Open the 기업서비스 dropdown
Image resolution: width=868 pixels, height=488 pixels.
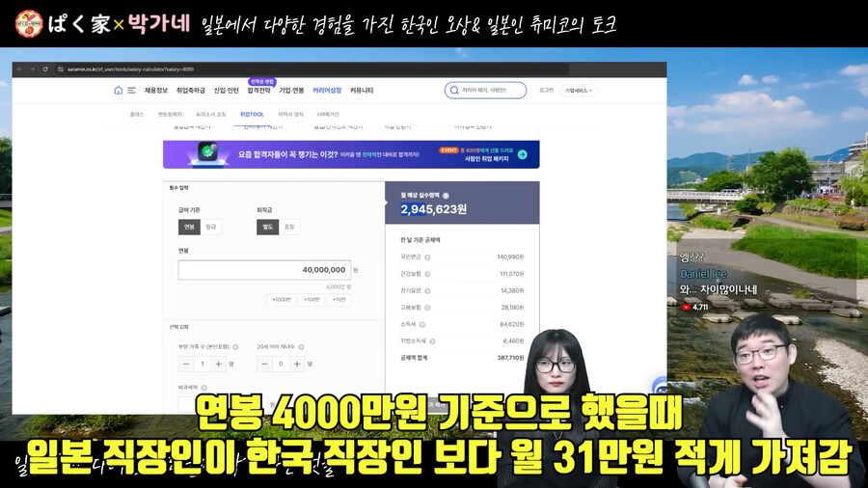(579, 91)
